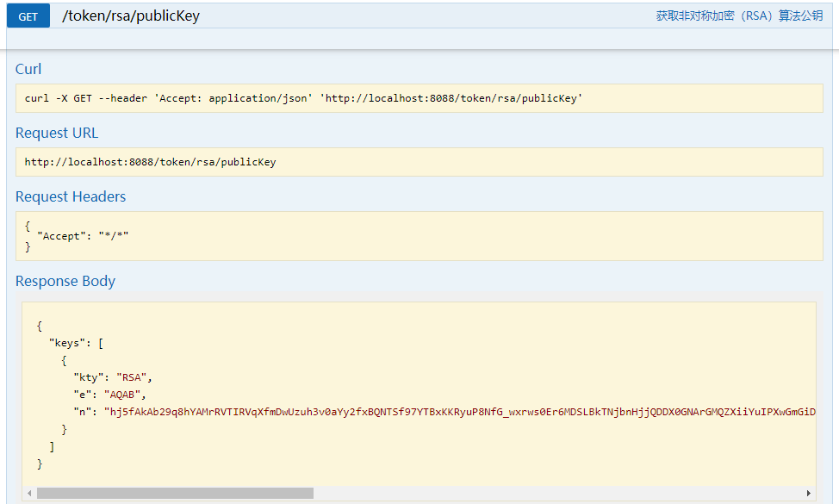Screen dimensions: 839x504
Task: Open the /token/rsa/publicKey endpoint path
Action: pos(131,16)
